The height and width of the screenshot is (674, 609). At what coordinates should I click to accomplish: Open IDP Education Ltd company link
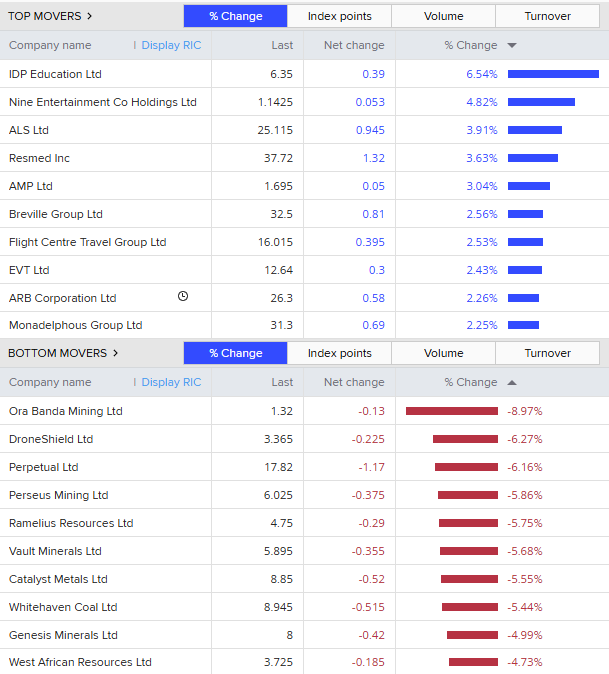pyautogui.click(x=55, y=74)
